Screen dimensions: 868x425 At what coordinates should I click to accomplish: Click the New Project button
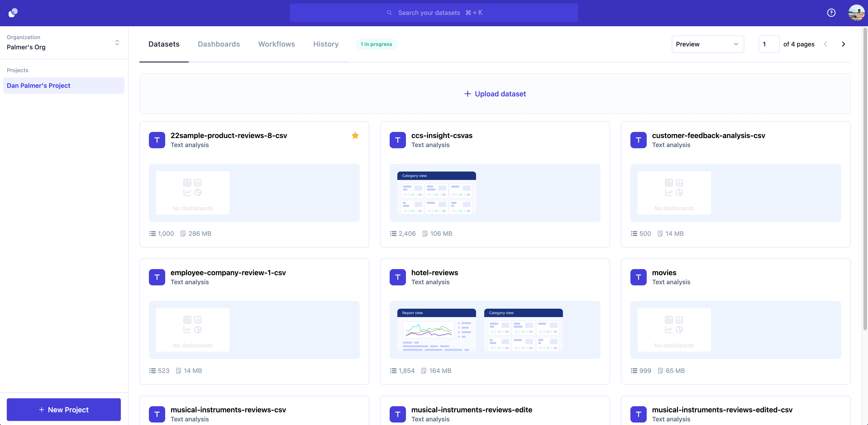[x=64, y=409]
